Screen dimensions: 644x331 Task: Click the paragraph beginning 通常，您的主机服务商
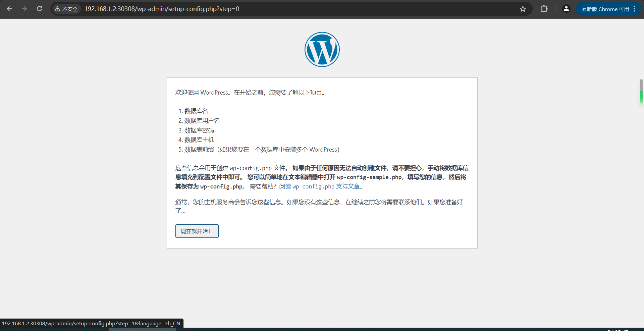point(319,206)
